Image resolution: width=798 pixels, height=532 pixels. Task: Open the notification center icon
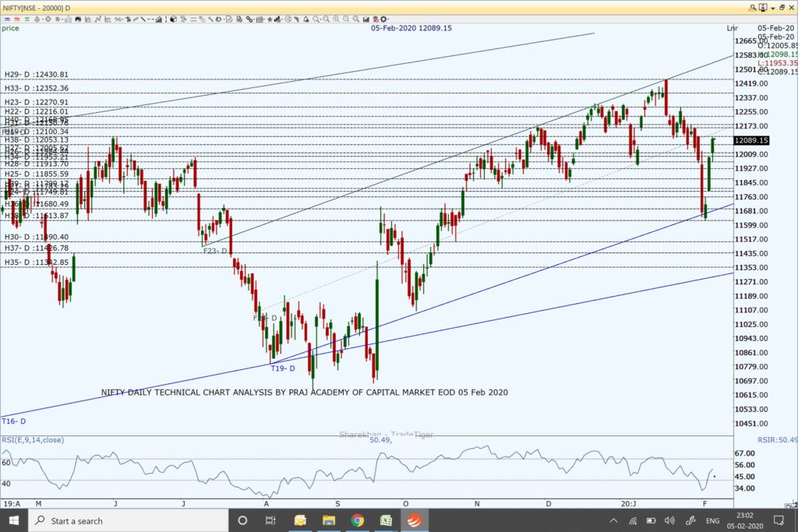(x=779, y=520)
